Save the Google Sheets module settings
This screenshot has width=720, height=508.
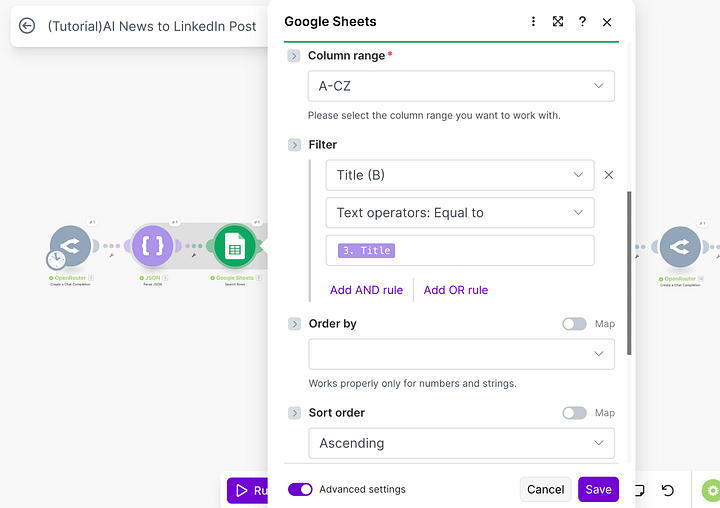click(598, 489)
